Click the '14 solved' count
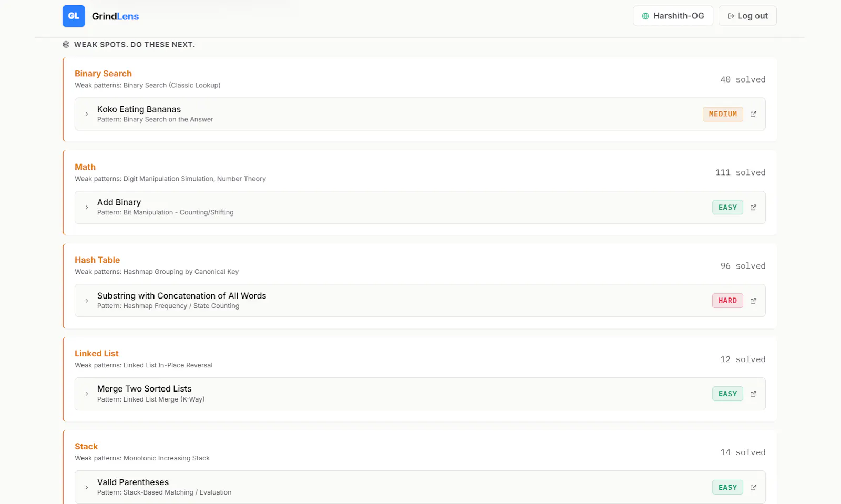This screenshot has height=504, width=841. (743, 452)
